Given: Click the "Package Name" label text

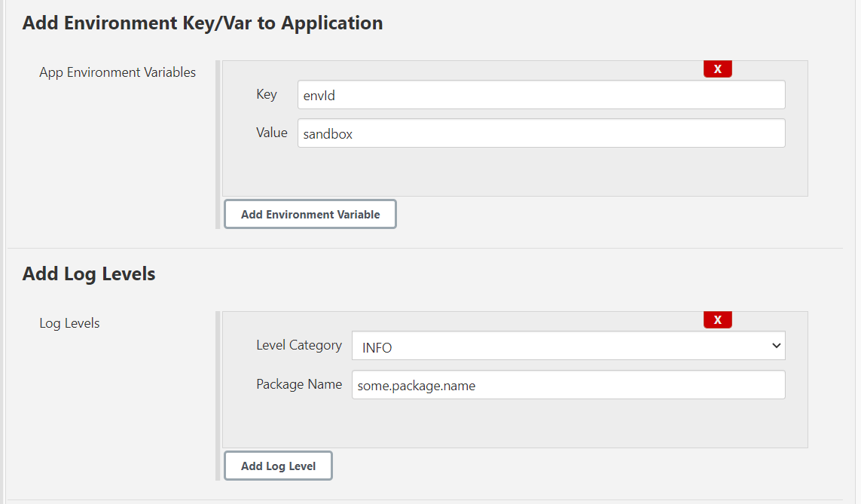Looking at the screenshot, I should click(x=298, y=384).
